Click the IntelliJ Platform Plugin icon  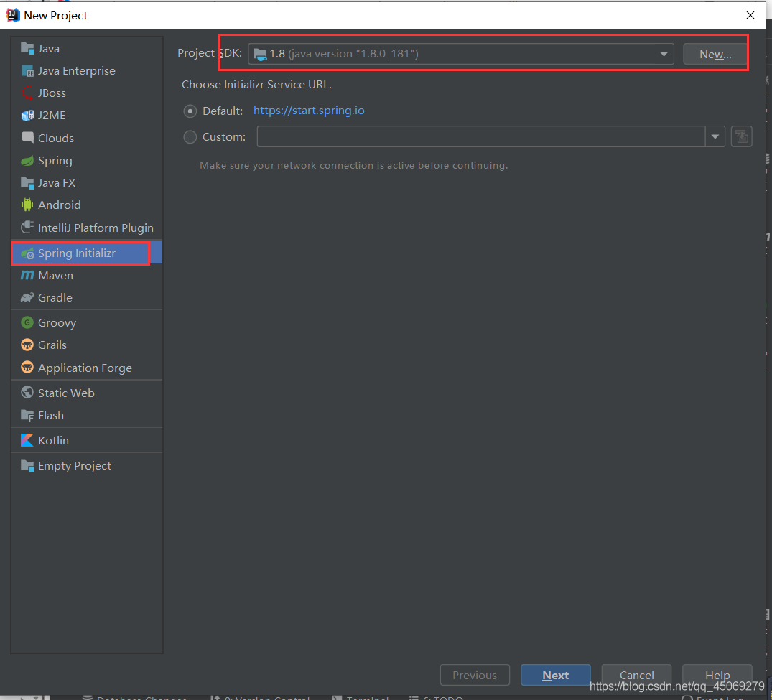[27, 228]
